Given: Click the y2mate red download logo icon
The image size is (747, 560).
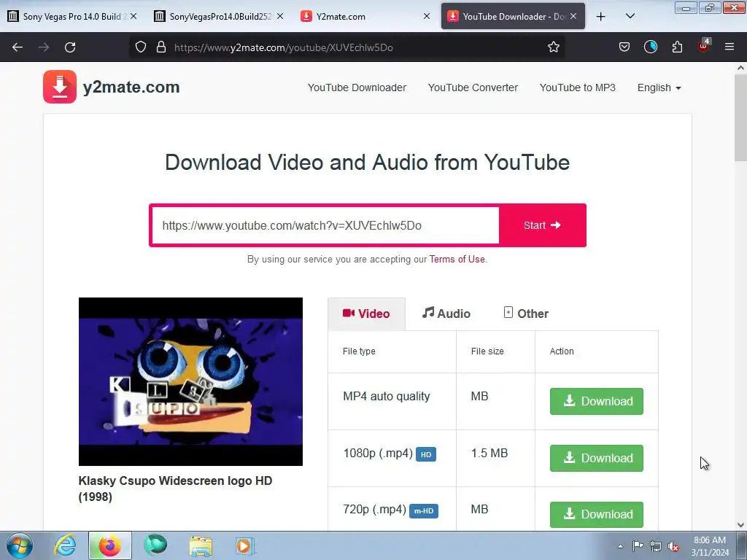Looking at the screenshot, I should (x=60, y=87).
